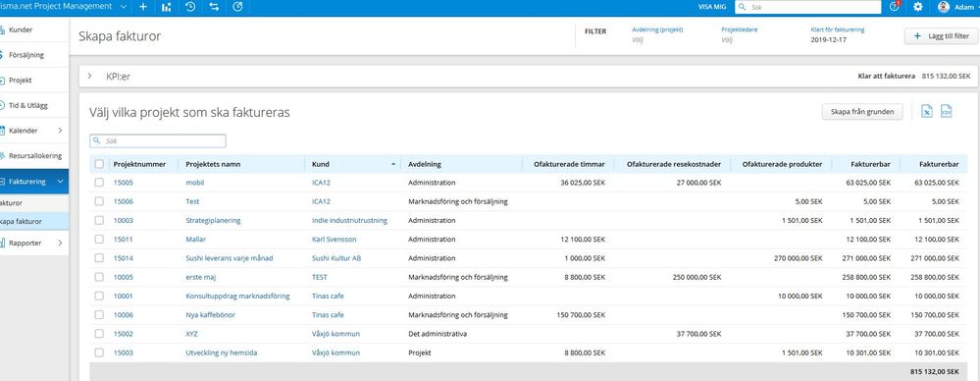
Task: Click the Kalender sidebar icon
Action: pyautogui.click(x=2, y=131)
